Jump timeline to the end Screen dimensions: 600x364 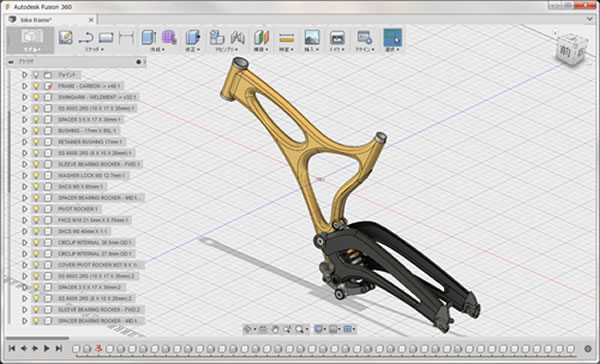tap(59, 348)
